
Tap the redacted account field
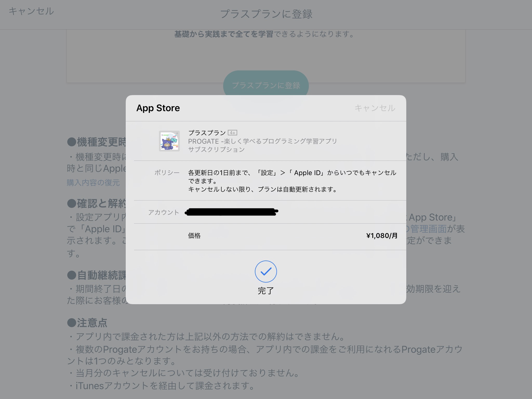tap(231, 212)
